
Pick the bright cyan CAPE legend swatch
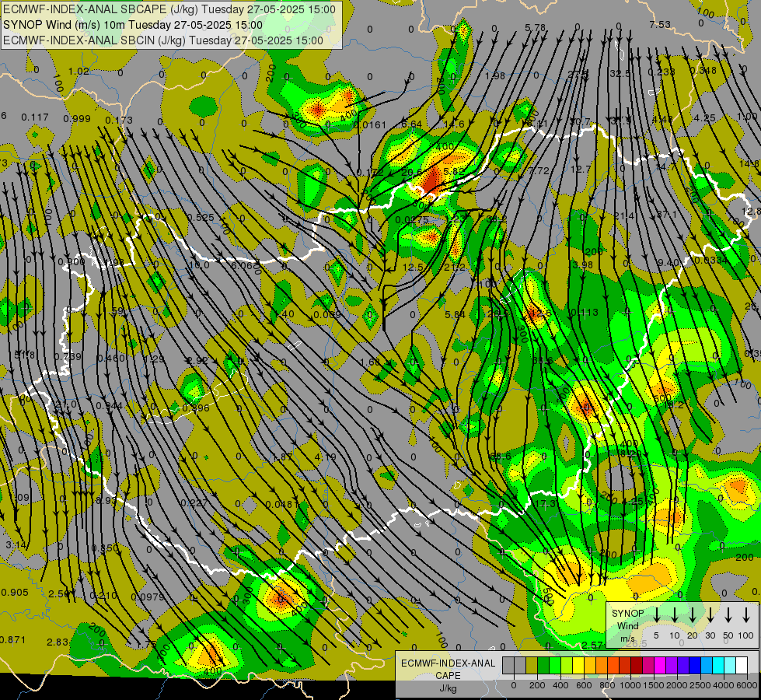(x=717, y=665)
